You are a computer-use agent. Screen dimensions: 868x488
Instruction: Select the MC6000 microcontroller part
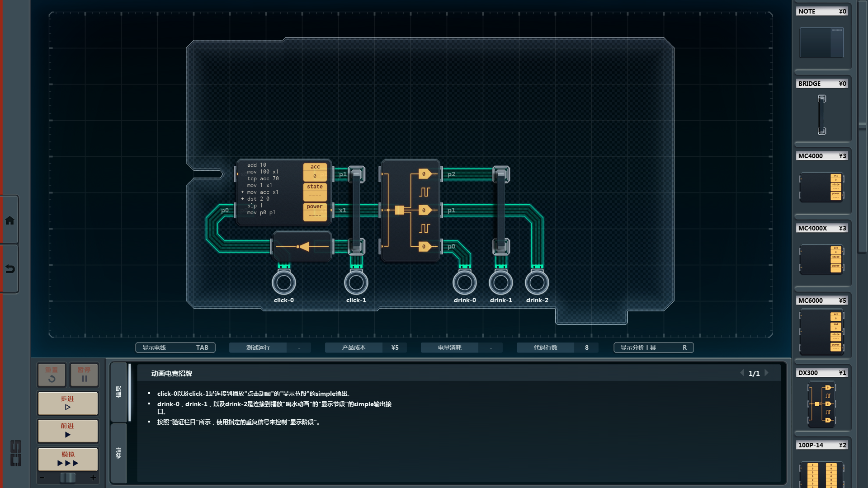821,332
